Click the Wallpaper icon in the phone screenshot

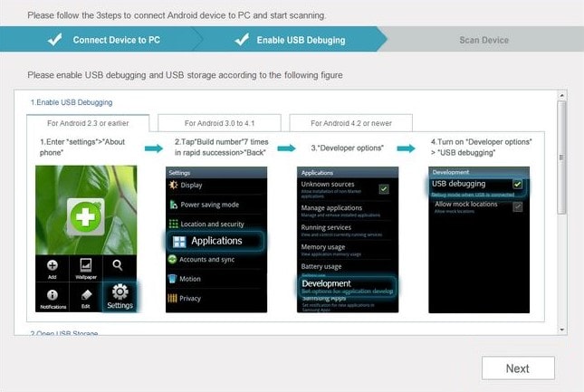pos(86,265)
